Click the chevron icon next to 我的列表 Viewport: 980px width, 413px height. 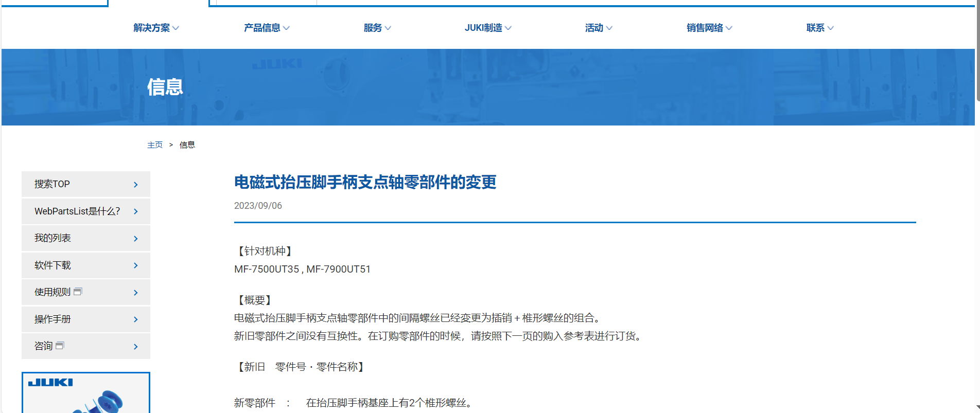coord(136,239)
